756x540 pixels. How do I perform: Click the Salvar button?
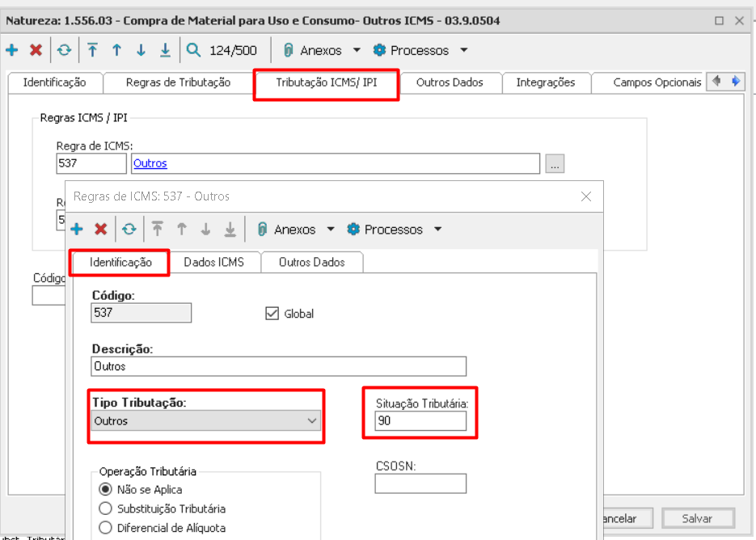[698, 518]
